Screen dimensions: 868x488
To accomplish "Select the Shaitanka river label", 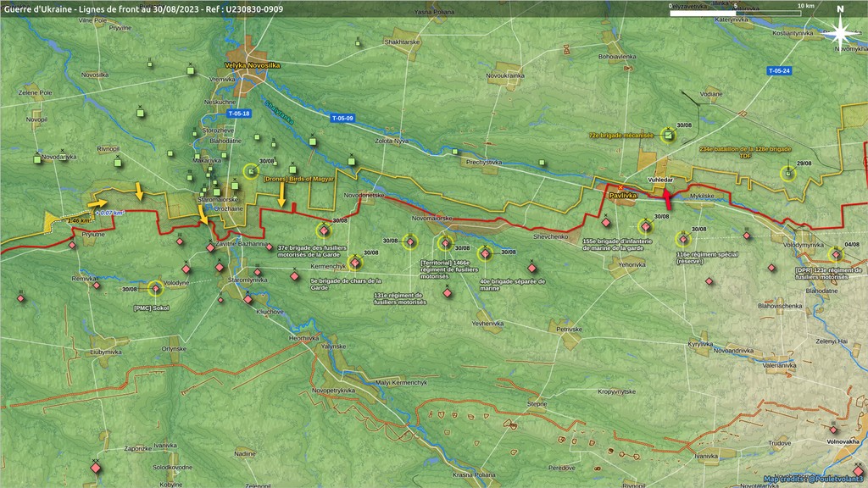I will pyautogui.click(x=278, y=113).
